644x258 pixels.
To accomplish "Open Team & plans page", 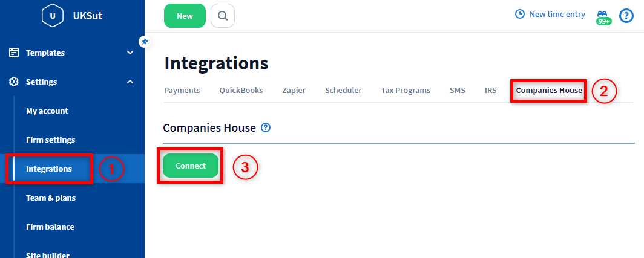I will pyautogui.click(x=50, y=198).
